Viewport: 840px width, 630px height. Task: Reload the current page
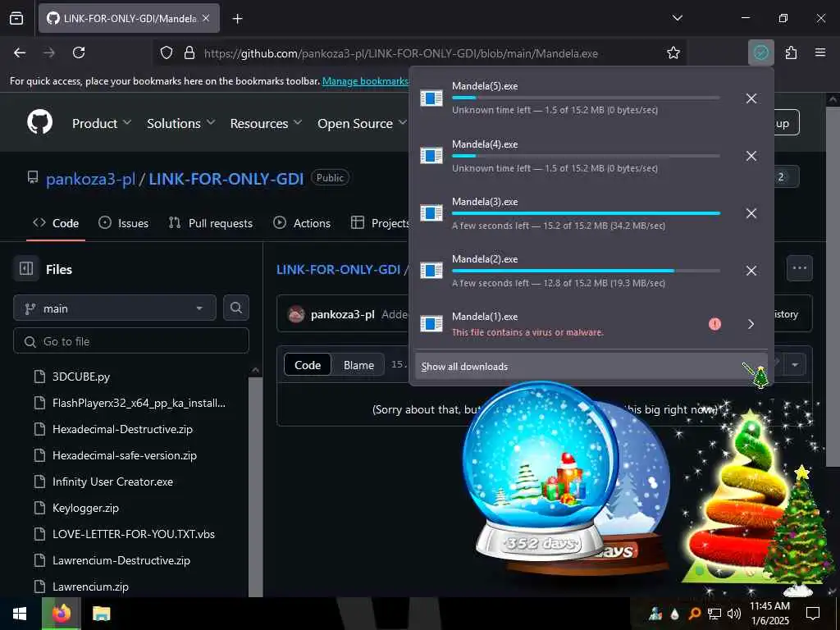79,52
